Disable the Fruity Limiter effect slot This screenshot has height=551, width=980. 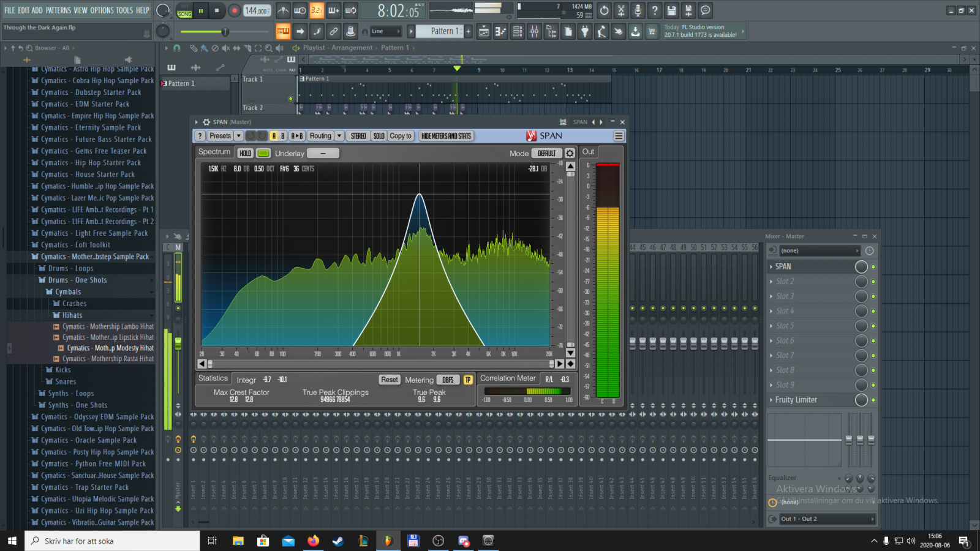point(873,400)
